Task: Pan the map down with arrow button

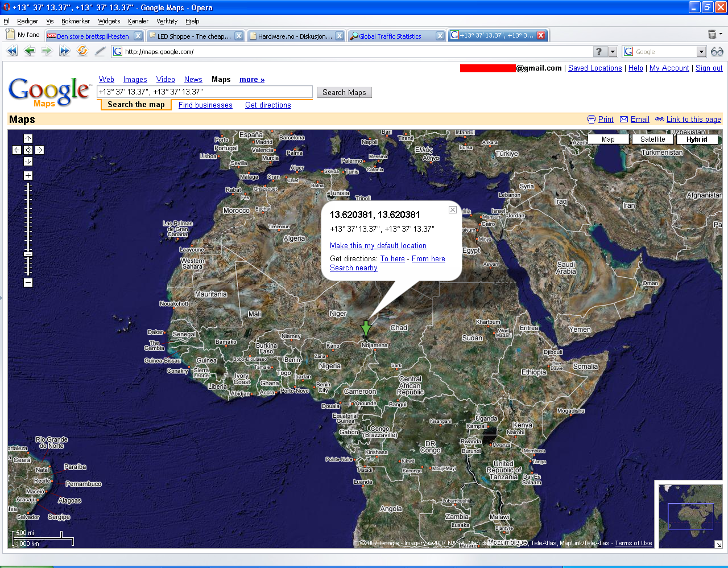Action: click(28, 162)
